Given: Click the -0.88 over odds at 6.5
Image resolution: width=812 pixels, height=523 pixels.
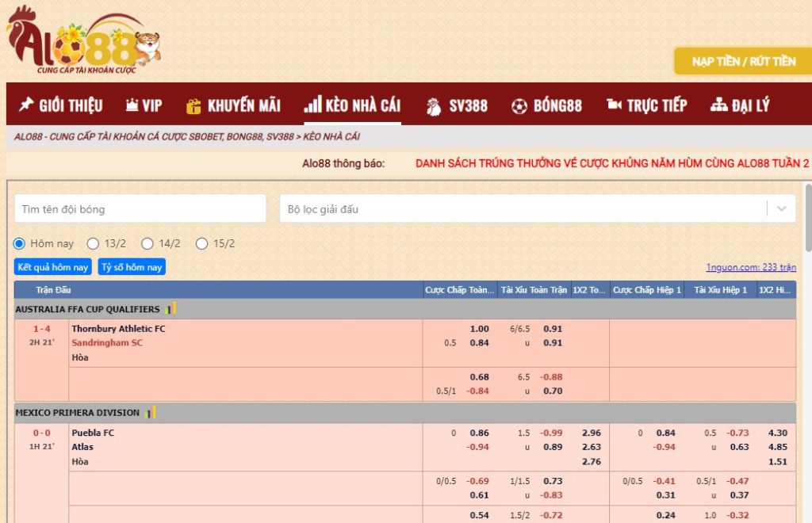Looking at the screenshot, I should [x=551, y=376].
